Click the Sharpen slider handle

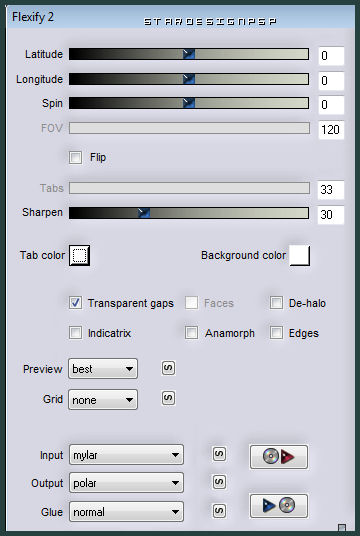coord(144,213)
